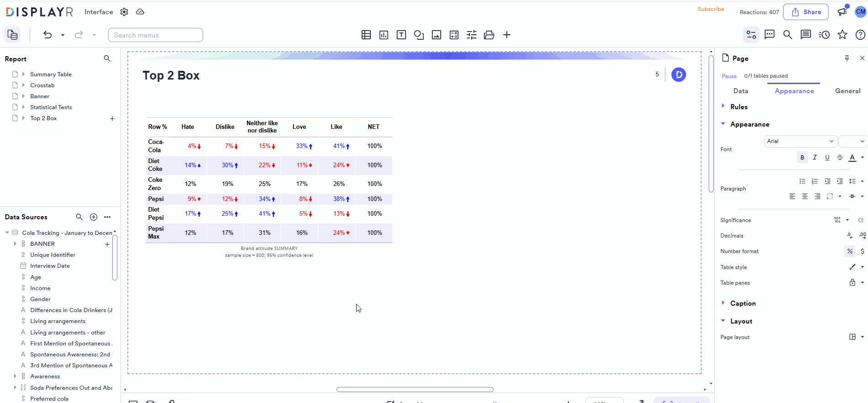Open the help question mark icon
Screen dimensions: 868x403
pyautogui.click(x=860, y=35)
